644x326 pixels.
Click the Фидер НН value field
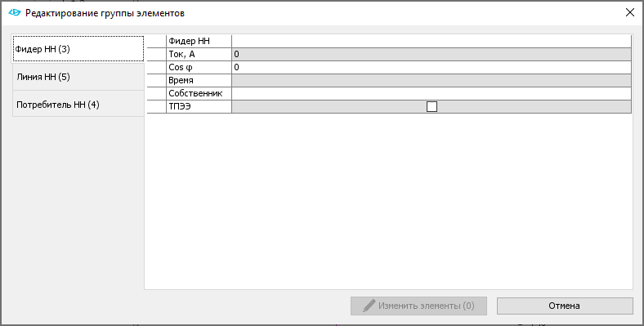[432, 41]
